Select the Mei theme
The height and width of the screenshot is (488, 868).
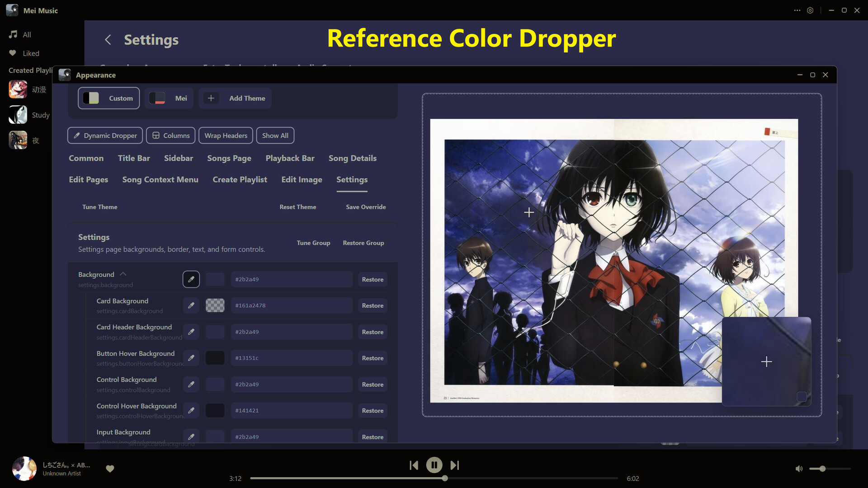coord(169,98)
